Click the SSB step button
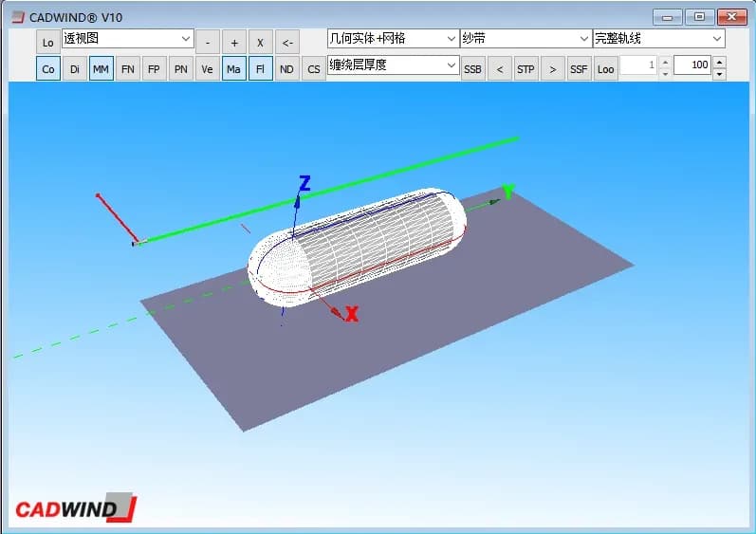This screenshot has width=756, height=534. pos(472,69)
